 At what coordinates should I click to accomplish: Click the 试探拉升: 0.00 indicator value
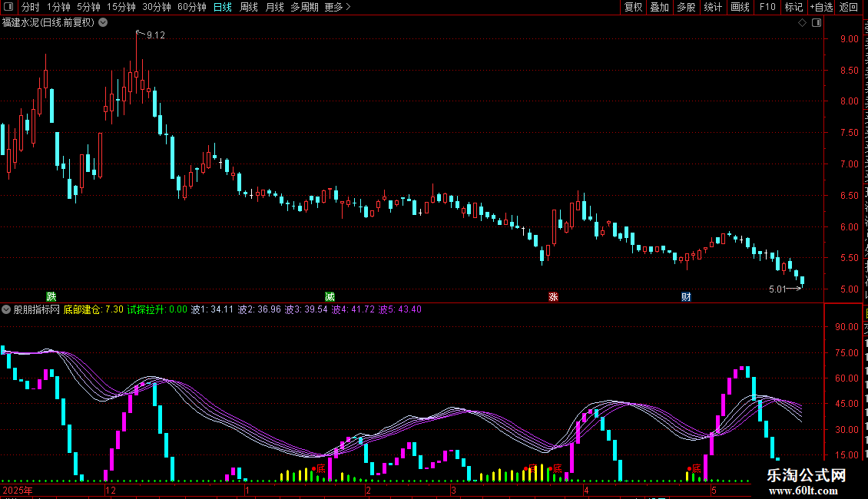tap(157, 310)
